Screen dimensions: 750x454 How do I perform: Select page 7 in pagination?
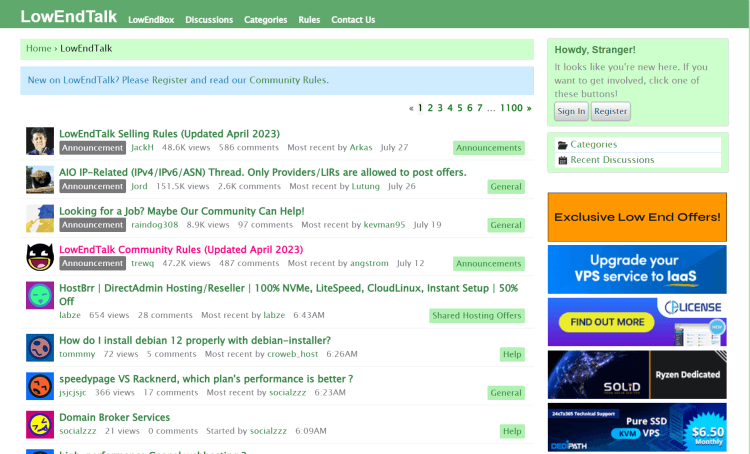[480, 108]
